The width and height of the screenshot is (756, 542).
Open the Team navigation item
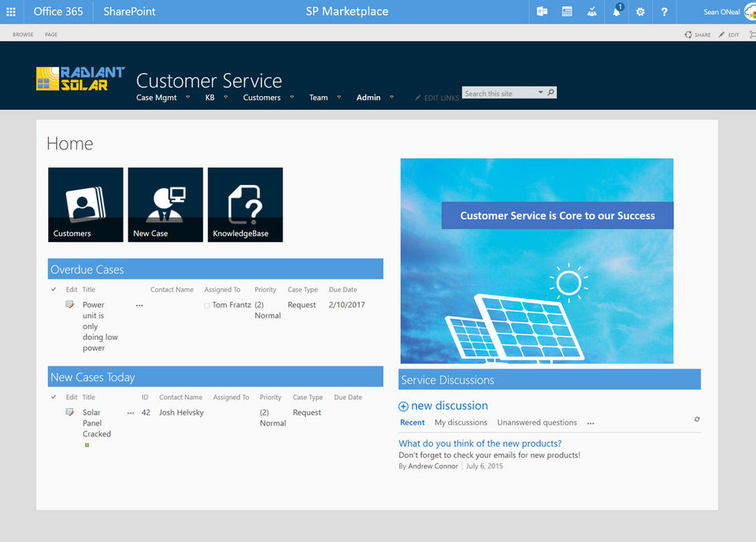318,98
